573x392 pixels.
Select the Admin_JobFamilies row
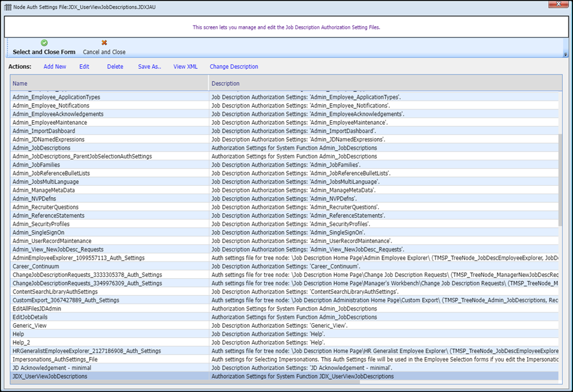tap(285, 165)
